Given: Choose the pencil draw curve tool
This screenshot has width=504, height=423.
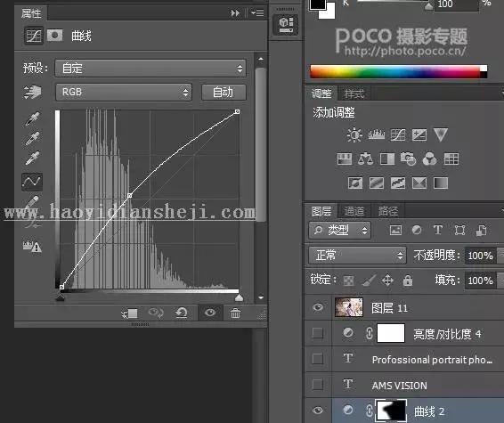Looking at the screenshot, I should [x=32, y=203].
